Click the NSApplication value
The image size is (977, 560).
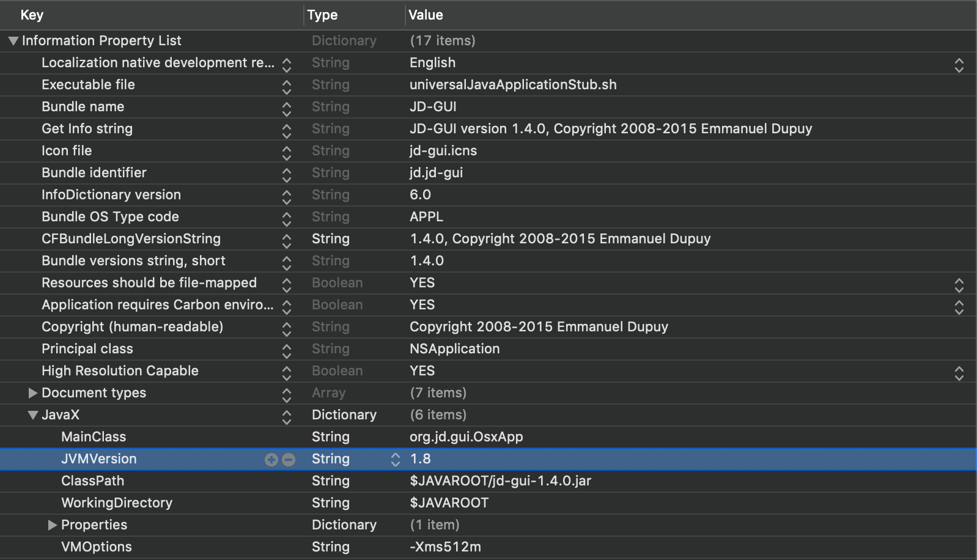(x=454, y=349)
